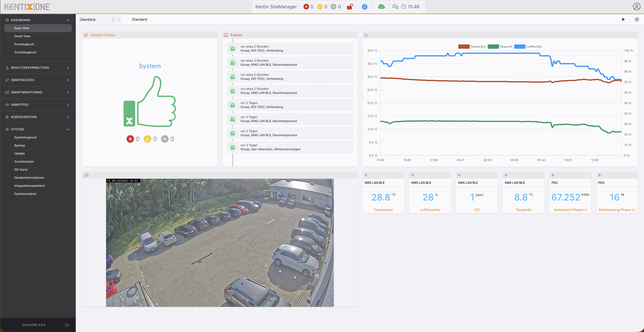644x332 pixels.
Task: Click the parking lot camera feed
Action: [220, 243]
